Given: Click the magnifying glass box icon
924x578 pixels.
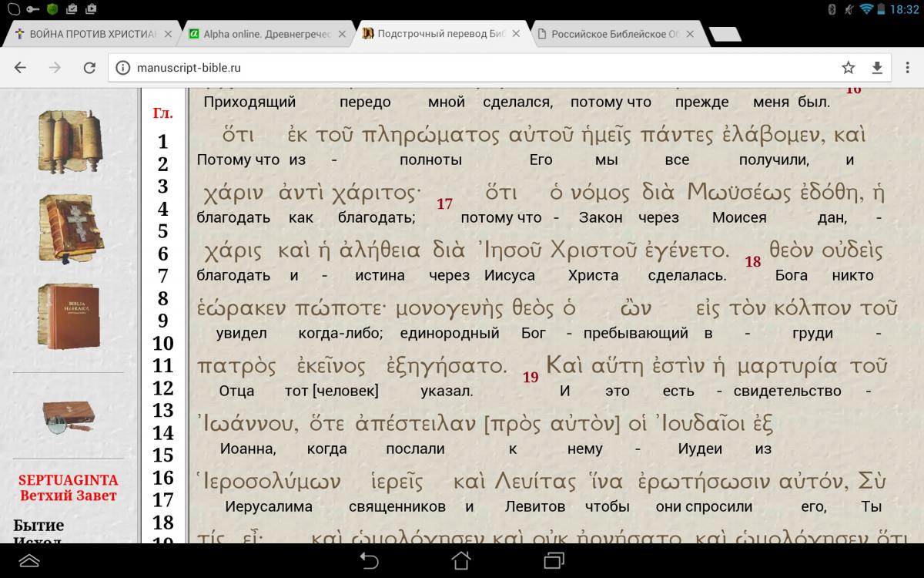Looking at the screenshot, I should click(x=69, y=416).
